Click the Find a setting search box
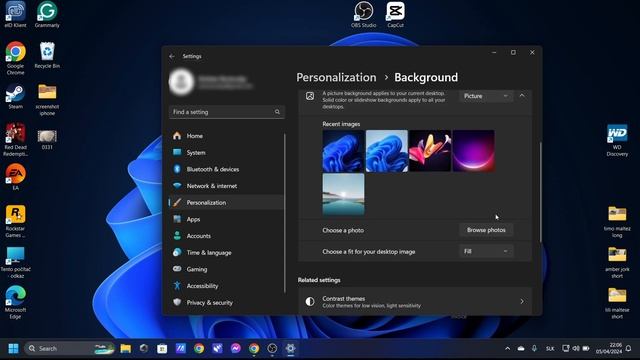This screenshot has width=640, height=360. [x=227, y=112]
